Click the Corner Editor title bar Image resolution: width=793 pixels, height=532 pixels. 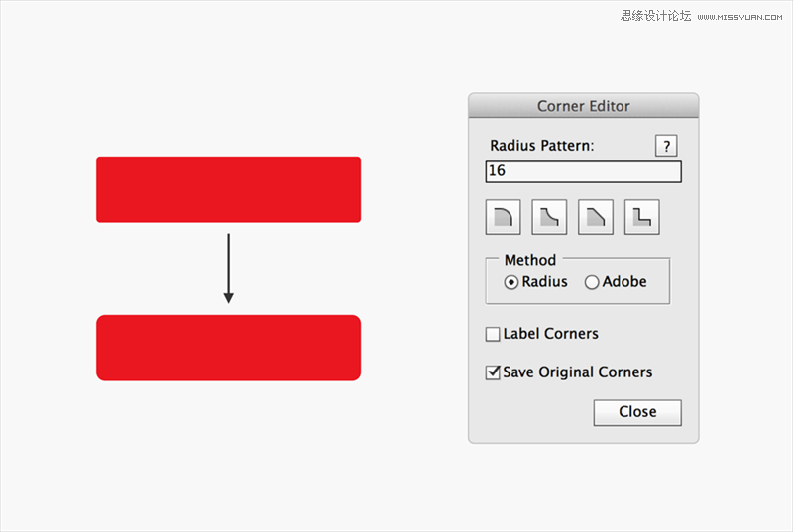coord(583,106)
